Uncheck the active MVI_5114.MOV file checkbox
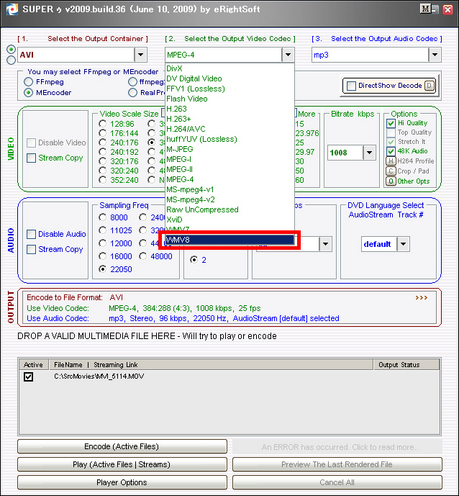 click(x=28, y=377)
